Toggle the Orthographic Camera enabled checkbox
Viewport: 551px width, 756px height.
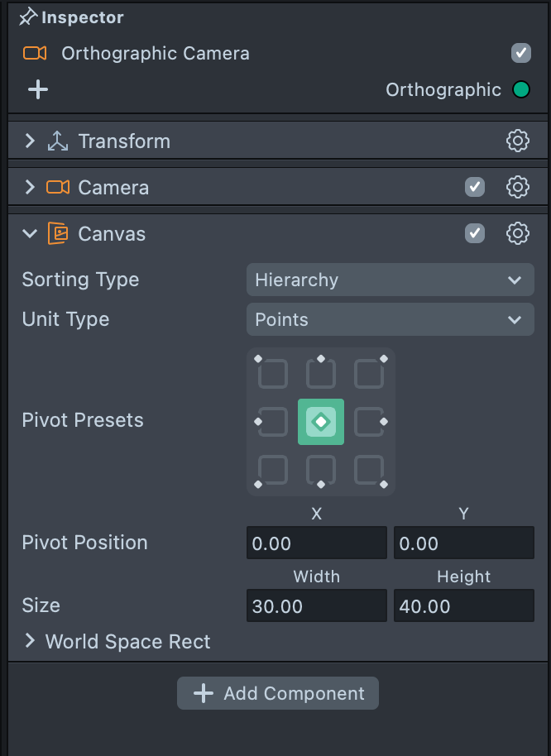[x=520, y=53]
